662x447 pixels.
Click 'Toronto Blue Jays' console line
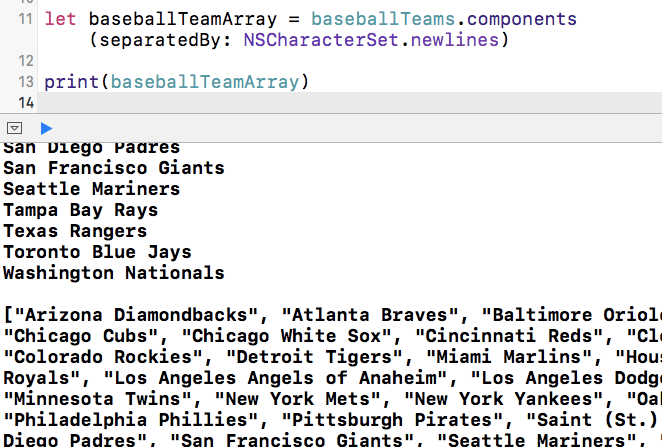[97, 252]
